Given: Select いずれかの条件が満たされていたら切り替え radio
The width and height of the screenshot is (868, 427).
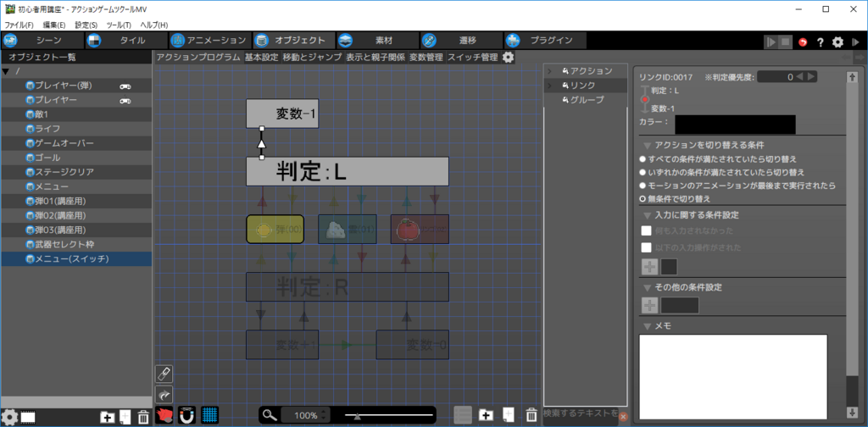Looking at the screenshot, I should 643,173.
